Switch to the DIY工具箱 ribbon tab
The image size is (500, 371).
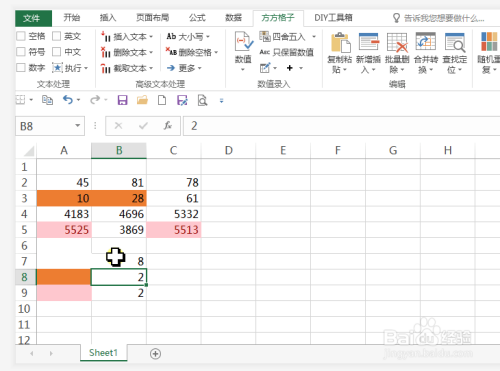[333, 18]
